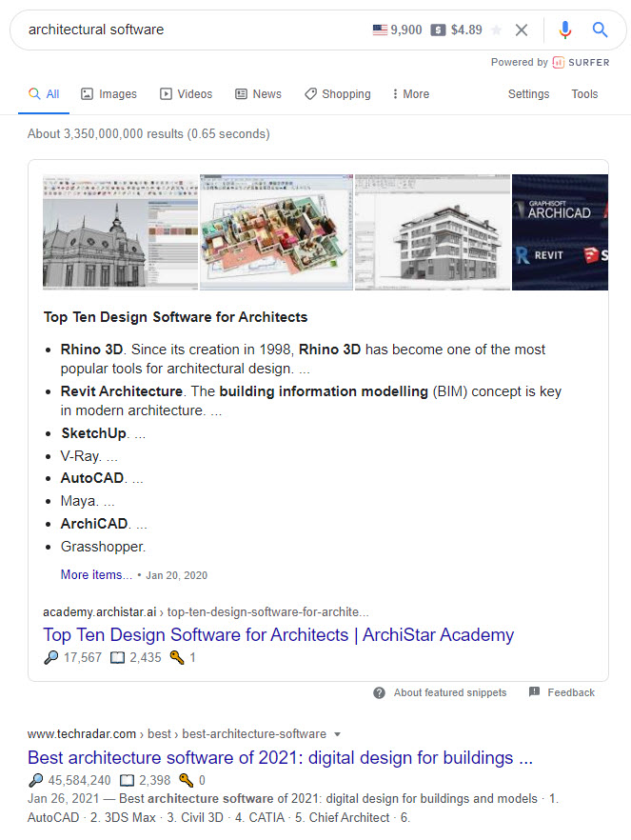Screen dimensions: 631x840
Task: Open the Tools search options
Action: coord(584,94)
